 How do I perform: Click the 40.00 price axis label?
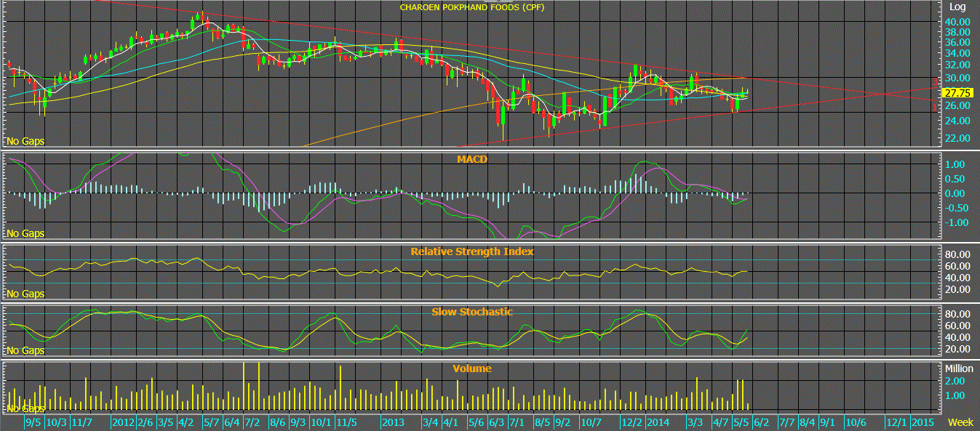957,21
